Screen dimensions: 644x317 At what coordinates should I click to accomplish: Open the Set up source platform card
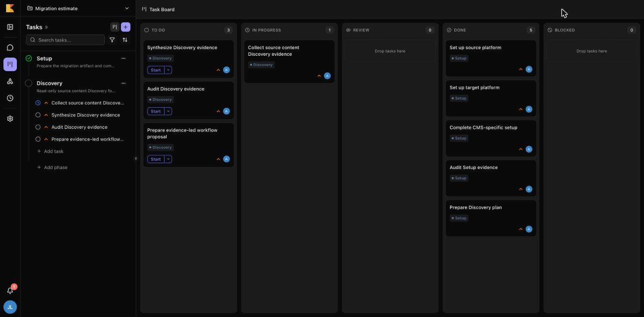(491, 58)
